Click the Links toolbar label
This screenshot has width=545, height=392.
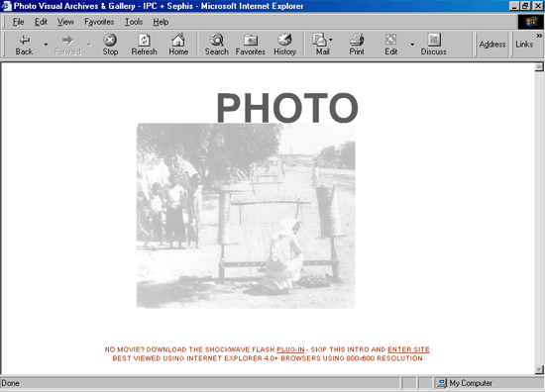[x=524, y=45]
